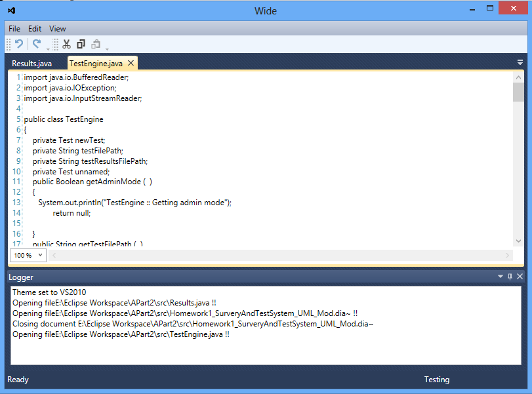Select the TestEngine.java tab
This screenshot has height=394, width=532.
tap(96, 64)
